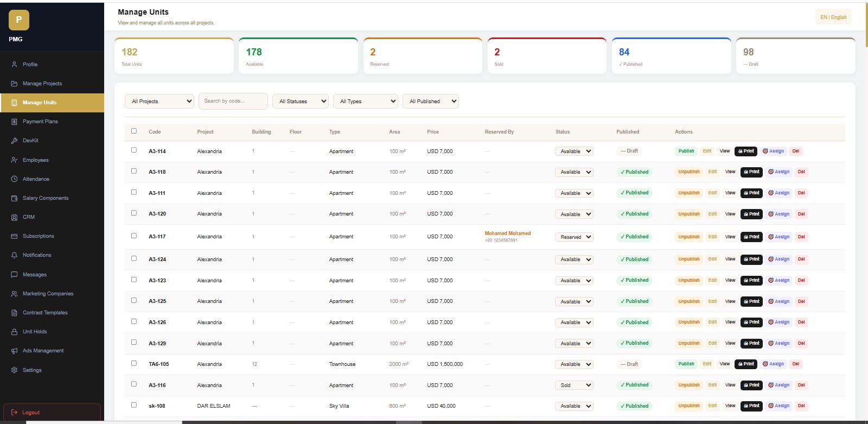The height and width of the screenshot is (424, 868).
Task: Open status dropdown for unit sk-108
Action: (574, 406)
